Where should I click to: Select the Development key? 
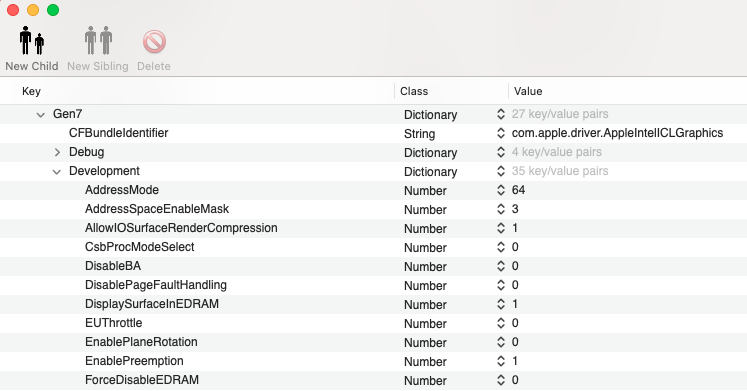click(x=104, y=171)
